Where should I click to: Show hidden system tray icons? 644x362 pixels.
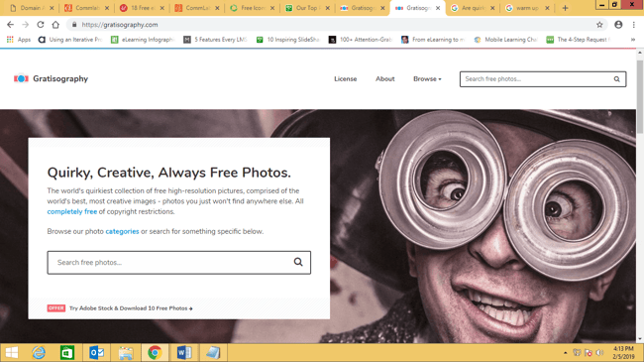coord(565,353)
